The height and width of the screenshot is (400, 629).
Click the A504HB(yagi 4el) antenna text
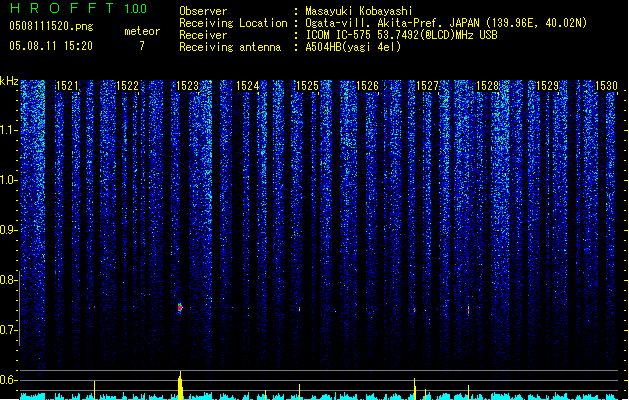coord(353,47)
